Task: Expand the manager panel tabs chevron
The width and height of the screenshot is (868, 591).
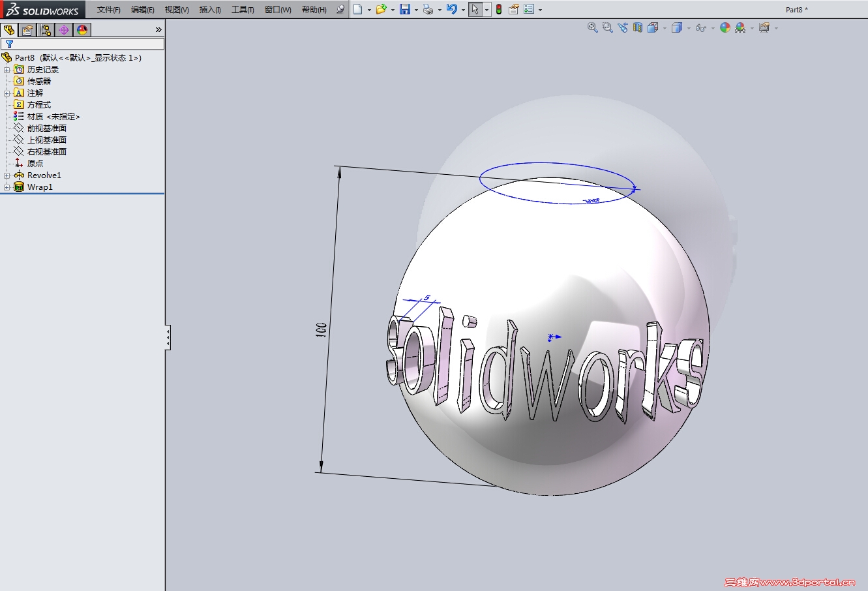Action: point(158,30)
